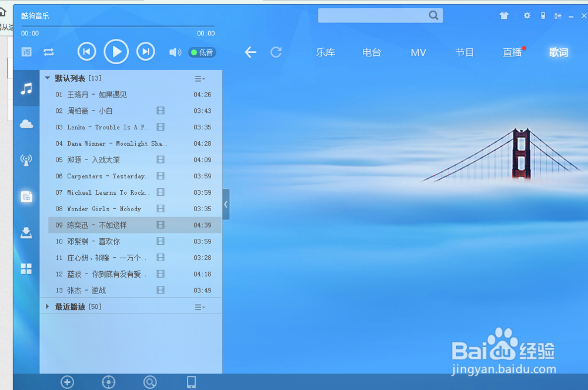
Task: Open Kugou settings gear icon
Action: 526,15
